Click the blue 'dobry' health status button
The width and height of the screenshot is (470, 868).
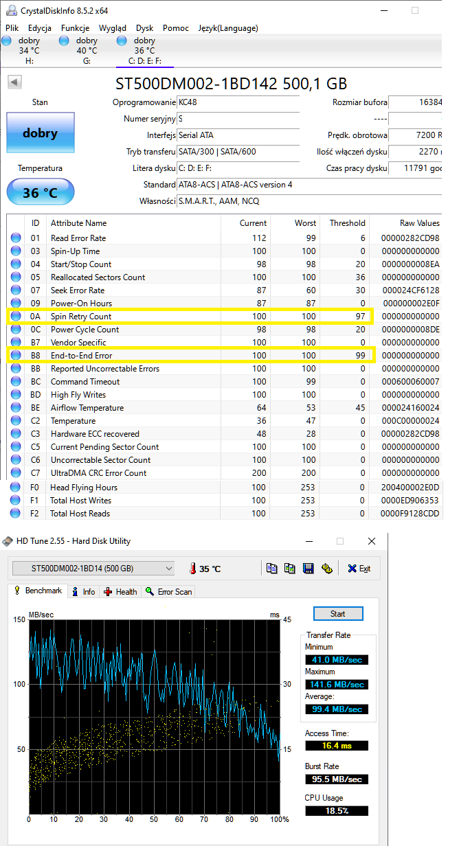40,133
